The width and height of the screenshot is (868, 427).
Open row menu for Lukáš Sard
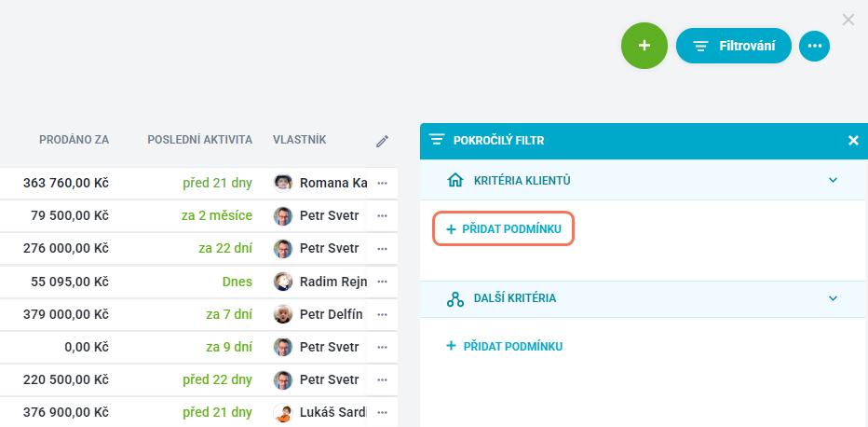click(382, 413)
